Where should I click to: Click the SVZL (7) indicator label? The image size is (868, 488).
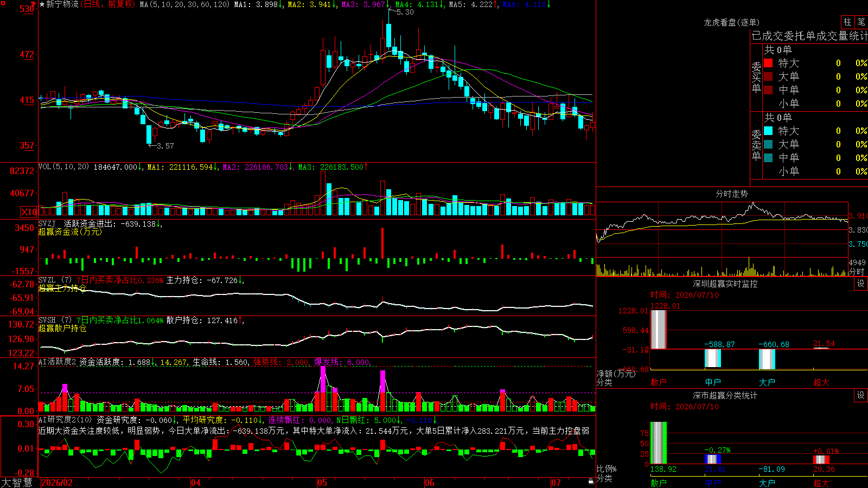[55, 280]
